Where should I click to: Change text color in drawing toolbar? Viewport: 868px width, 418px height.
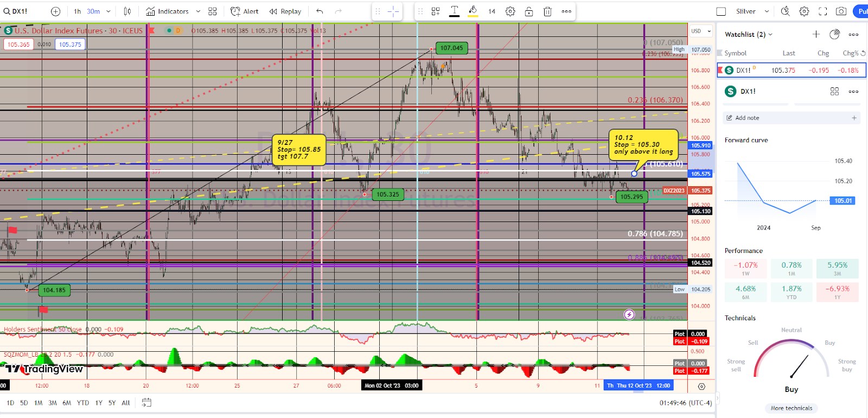pos(455,11)
